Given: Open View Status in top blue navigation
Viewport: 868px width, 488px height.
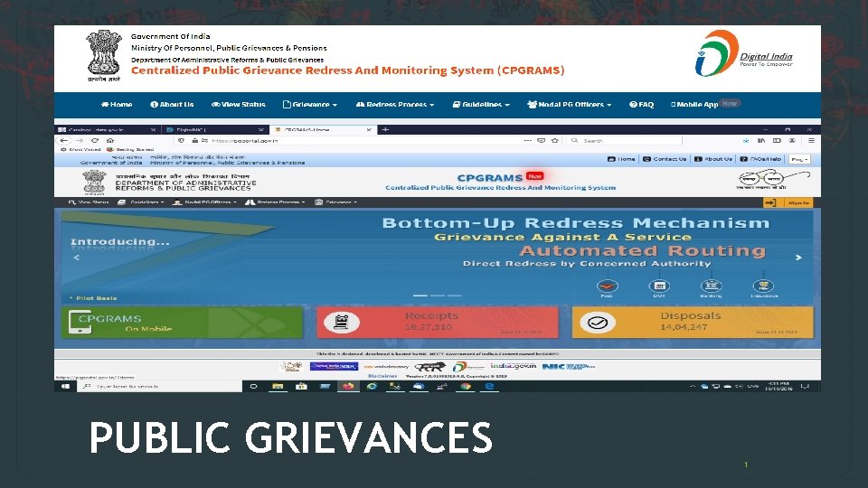Looking at the screenshot, I should [x=238, y=104].
